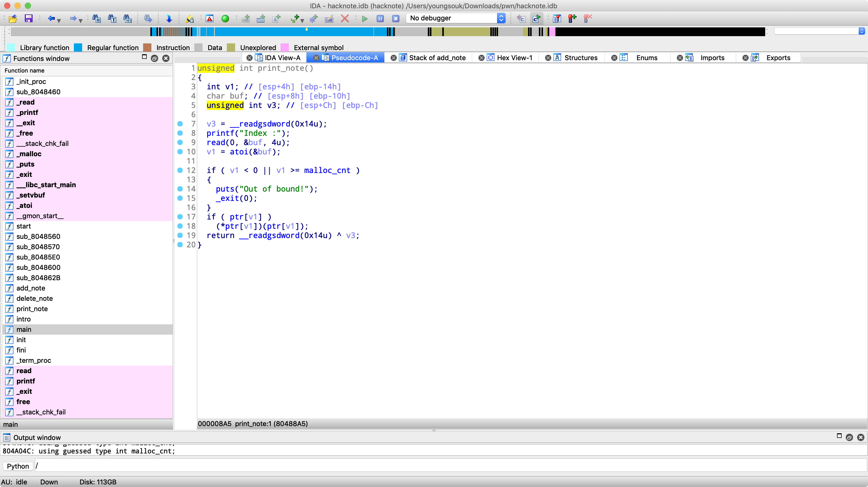Click the atoi call on line 10
The height and width of the screenshot is (487, 868).
(x=239, y=152)
